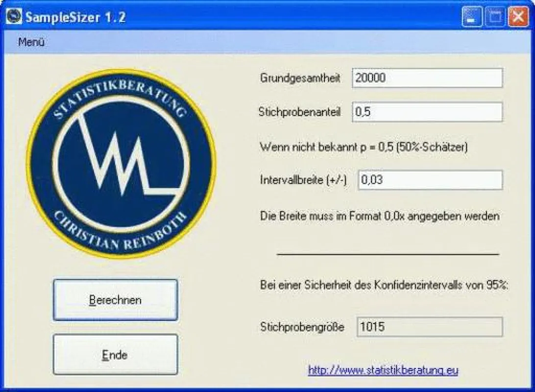Minimize the SampleSizer window
Image resolution: width=535 pixels, height=392 pixels.
[472, 16]
